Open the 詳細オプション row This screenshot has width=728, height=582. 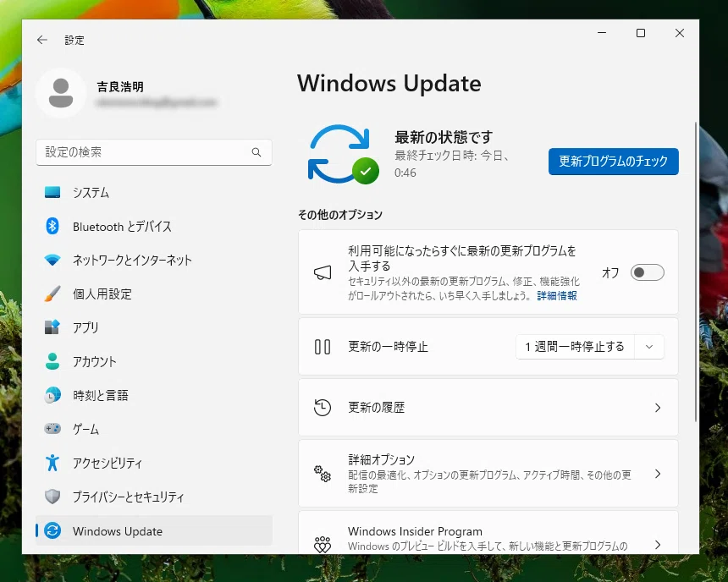point(488,474)
